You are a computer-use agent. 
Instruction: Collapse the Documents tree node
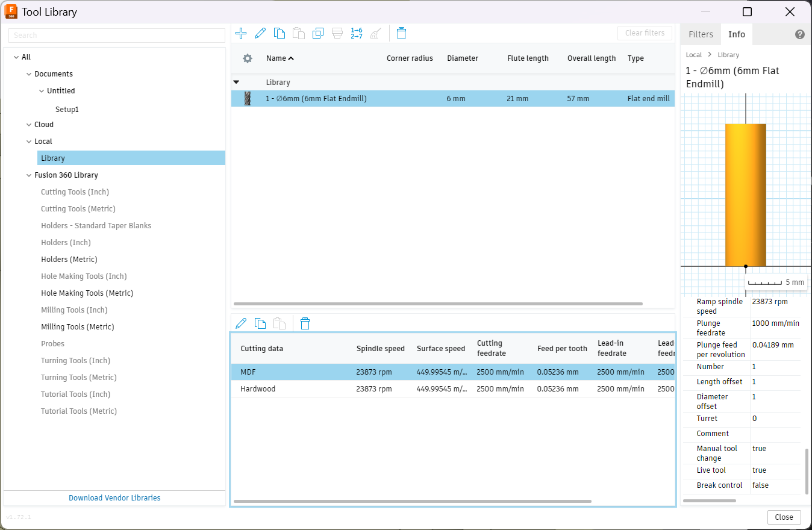(x=29, y=74)
